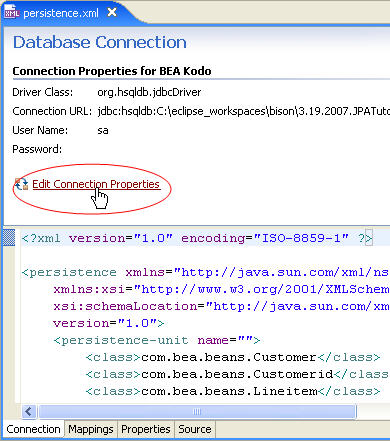The height and width of the screenshot is (441, 390).
Task: Click the Driver Class value org.hsqldb.jdbcDriver
Action: (149, 92)
